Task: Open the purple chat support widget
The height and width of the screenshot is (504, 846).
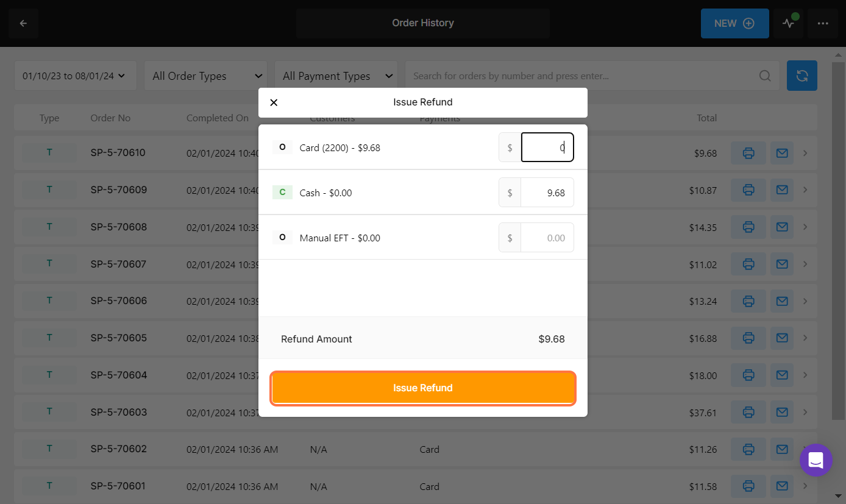Action: 816,460
